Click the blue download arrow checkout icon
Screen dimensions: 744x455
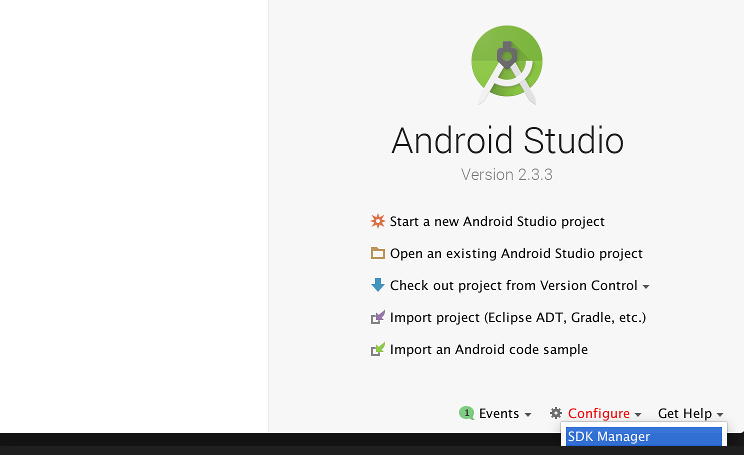point(377,285)
